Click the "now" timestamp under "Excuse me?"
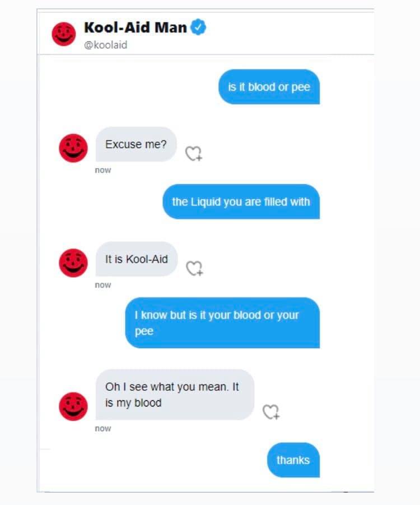 [x=103, y=170]
